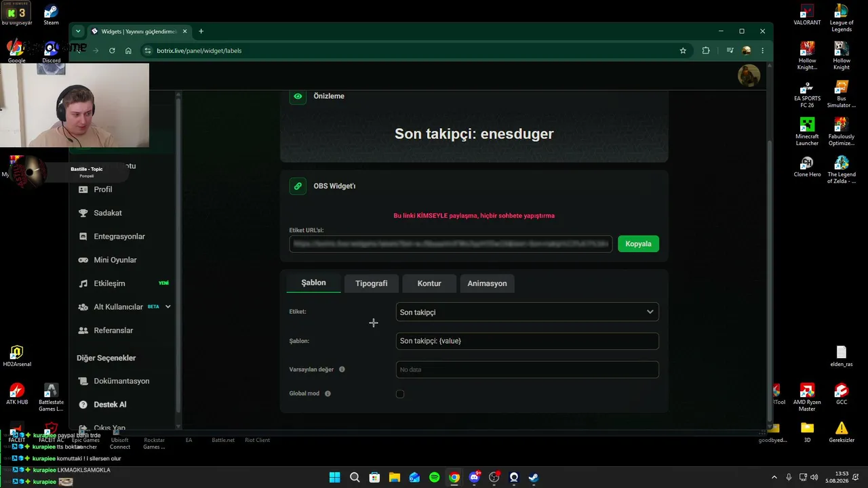Select Minecraft Launcher desktop icon

point(807,132)
